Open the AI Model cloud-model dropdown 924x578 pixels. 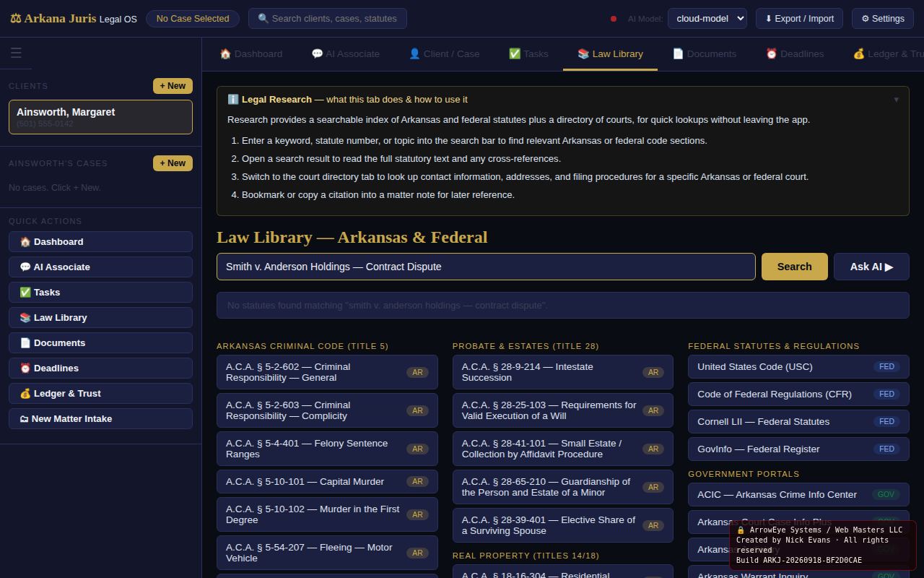[707, 18]
